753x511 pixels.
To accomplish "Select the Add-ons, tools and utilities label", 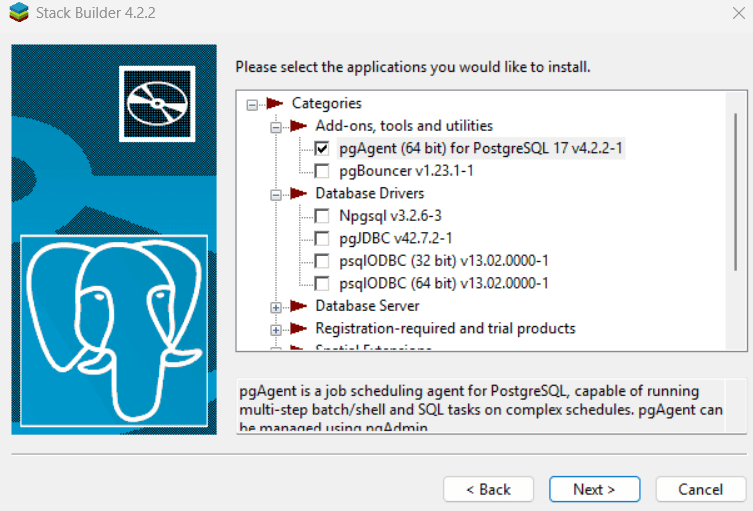I will point(404,126).
